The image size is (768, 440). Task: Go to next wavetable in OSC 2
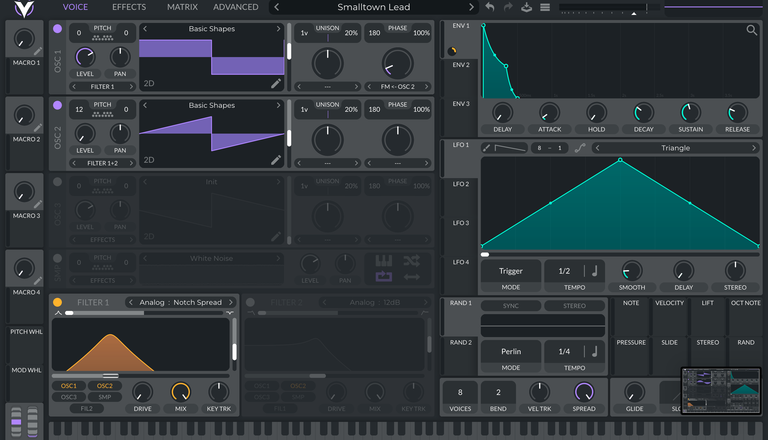coord(278,105)
